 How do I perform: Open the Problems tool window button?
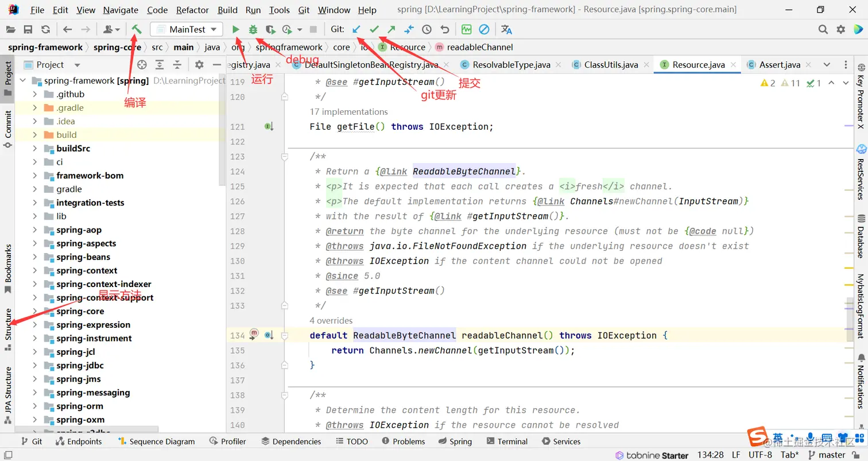click(404, 441)
